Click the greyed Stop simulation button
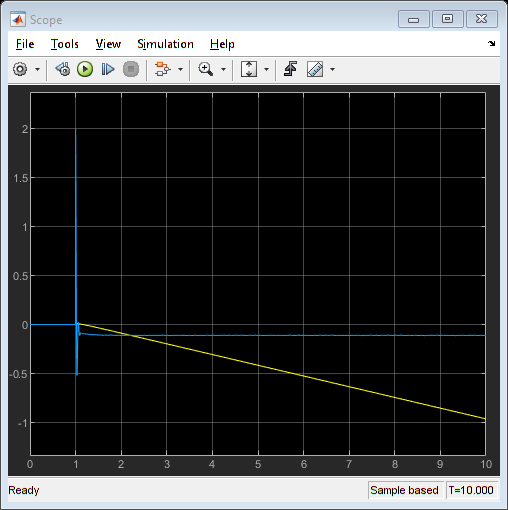508x510 pixels. 131,69
